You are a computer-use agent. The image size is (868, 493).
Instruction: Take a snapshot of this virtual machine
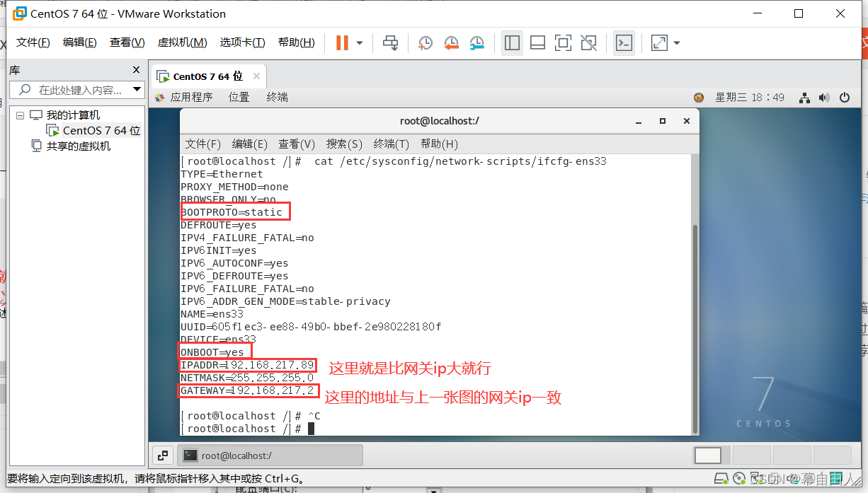click(x=425, y=43)
